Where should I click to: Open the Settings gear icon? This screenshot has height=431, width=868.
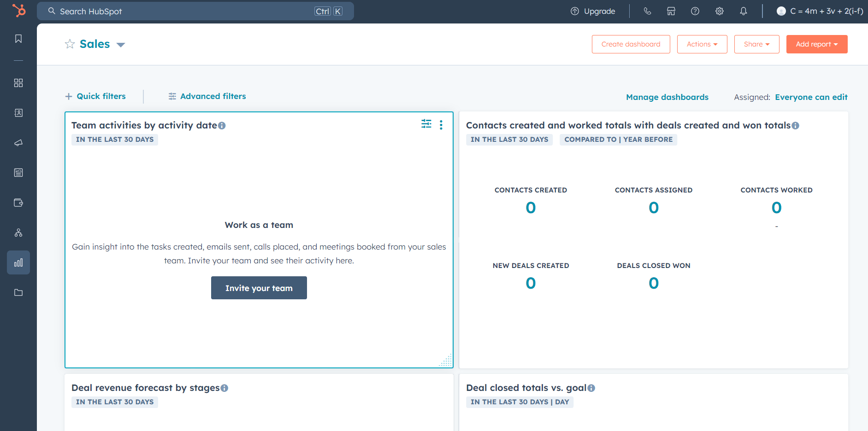[720, 11]
